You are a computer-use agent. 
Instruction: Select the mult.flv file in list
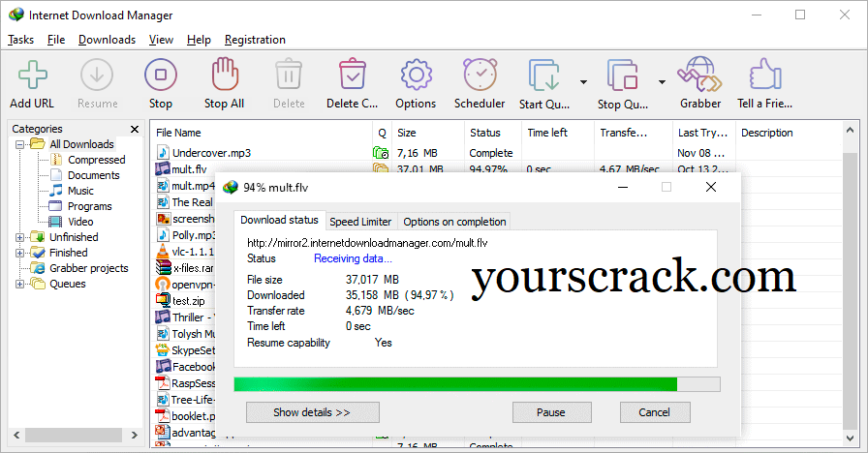tap(189, 169)
